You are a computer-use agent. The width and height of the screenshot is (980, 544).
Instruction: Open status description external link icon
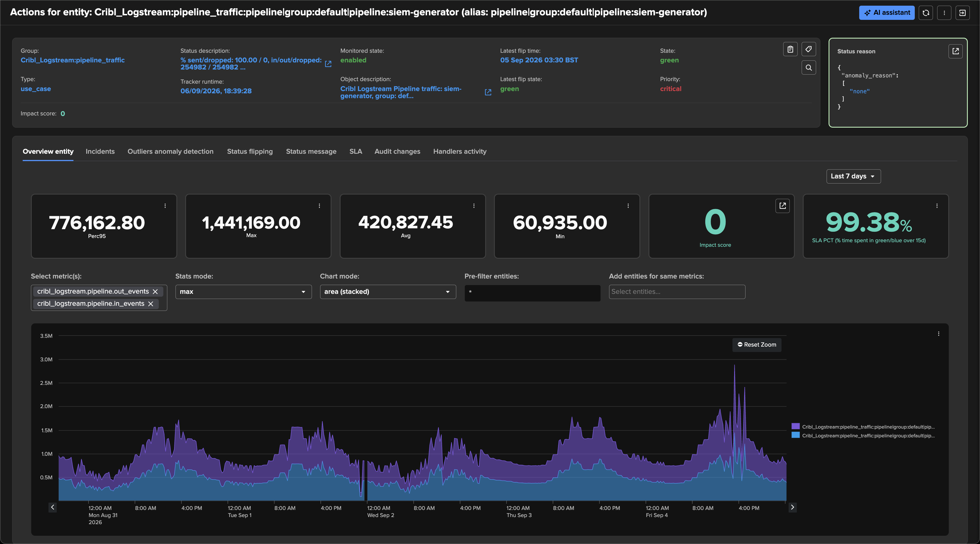point(328,64)
